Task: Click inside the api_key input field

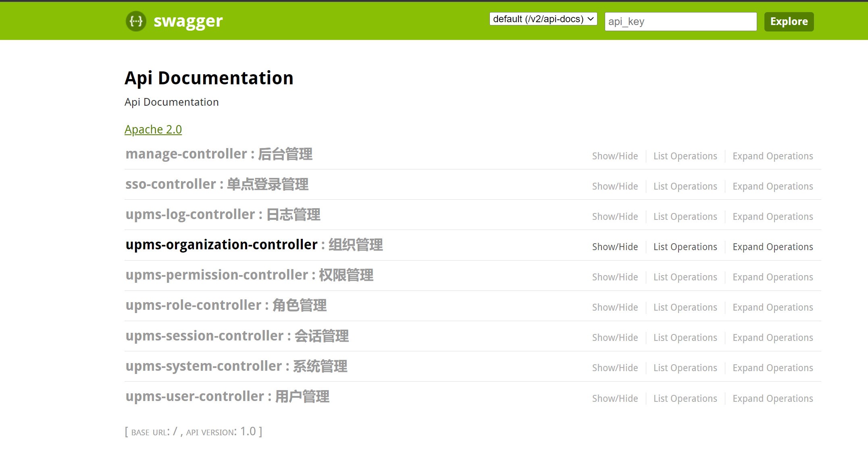Action: (680, 21)
